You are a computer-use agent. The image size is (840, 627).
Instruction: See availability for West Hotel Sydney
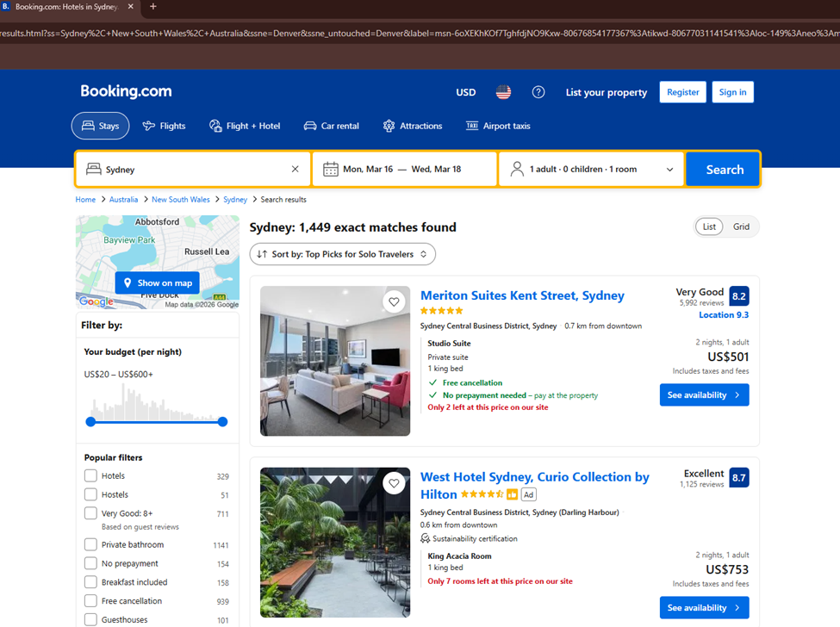(704, 608)
